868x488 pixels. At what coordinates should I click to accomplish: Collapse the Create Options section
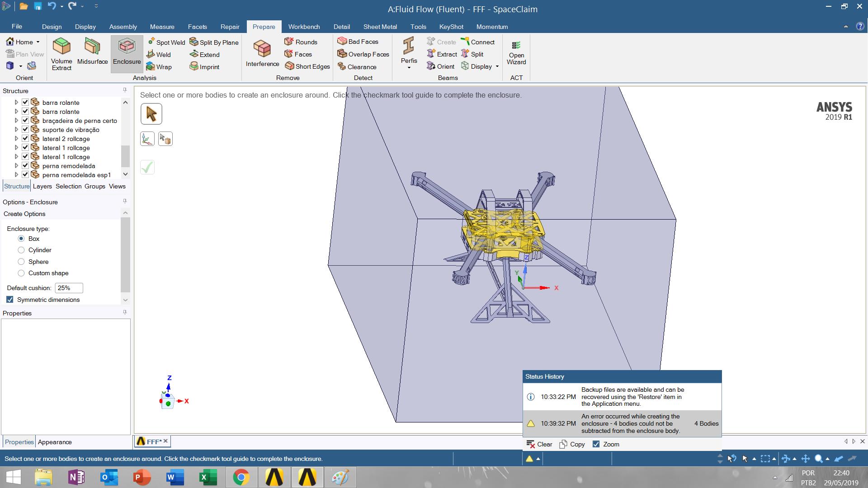(125, 213)
